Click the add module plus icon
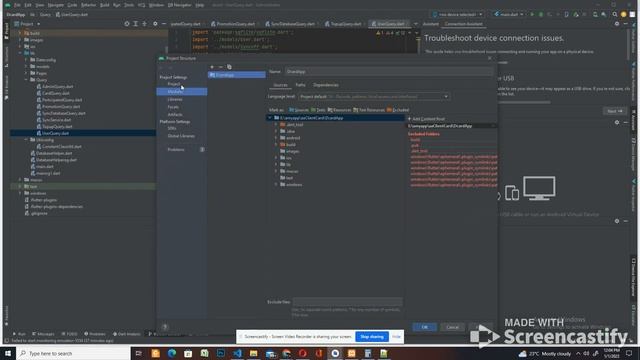The height and width of the screenshot is (360, 640). pos(212,67)
